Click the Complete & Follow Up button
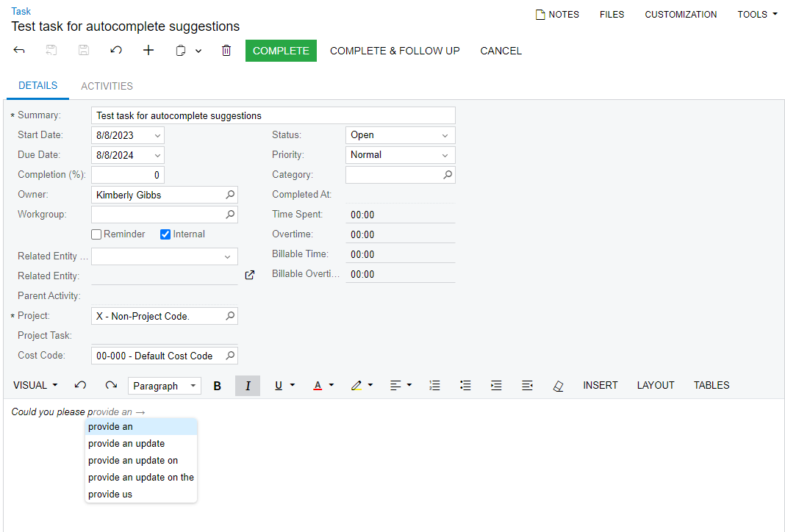Viewport: 785px width, 532px height. click(x=395, y=51)
